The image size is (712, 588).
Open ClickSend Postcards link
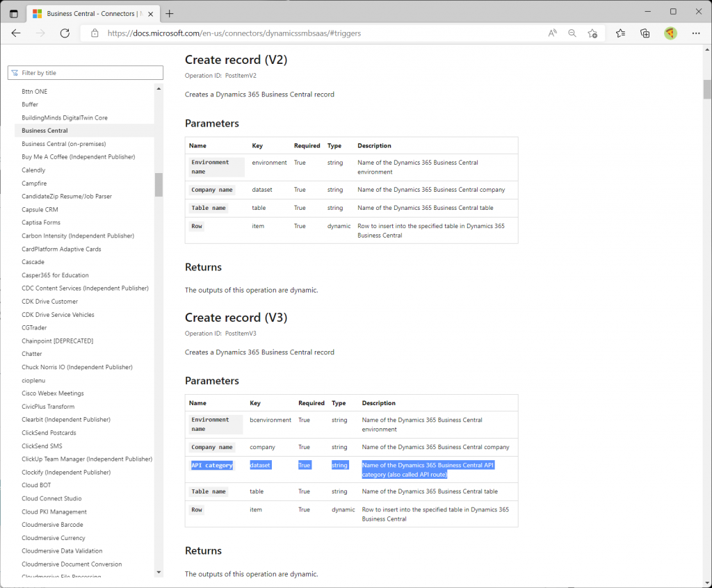coord(49,433)
